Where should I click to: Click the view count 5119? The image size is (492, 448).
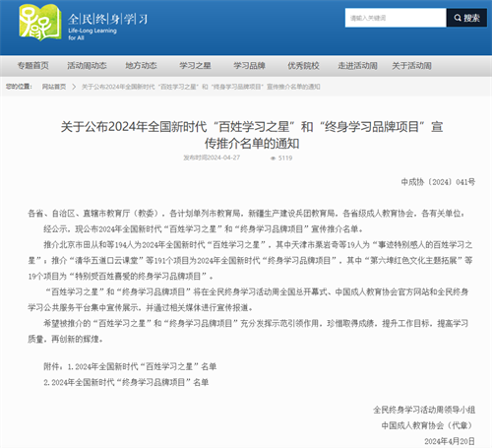[x=285, y=159]
